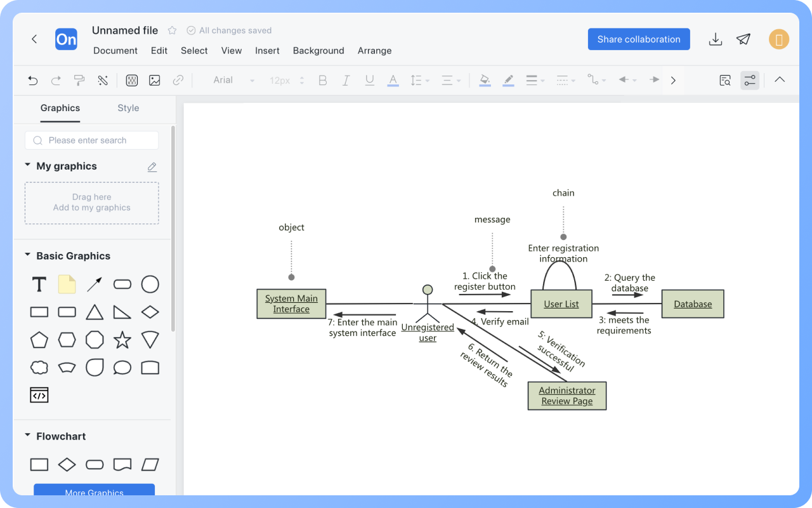
Task: Open the line dash style dropdown
Action: coord(566,80)
